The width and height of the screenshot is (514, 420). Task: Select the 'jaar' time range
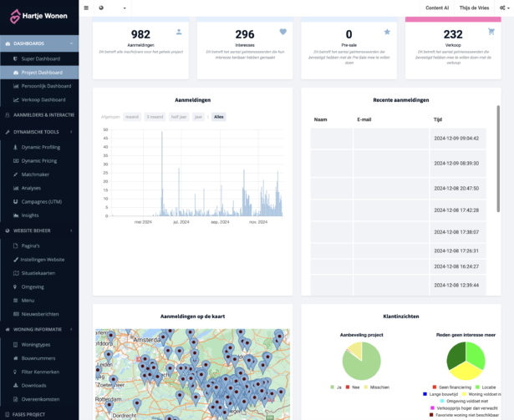(x=198, y=117)
